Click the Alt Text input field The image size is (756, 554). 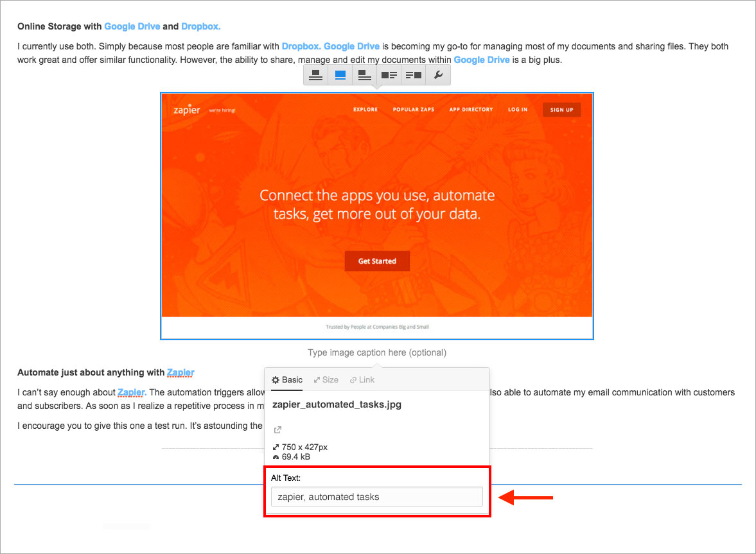(377, 497)
